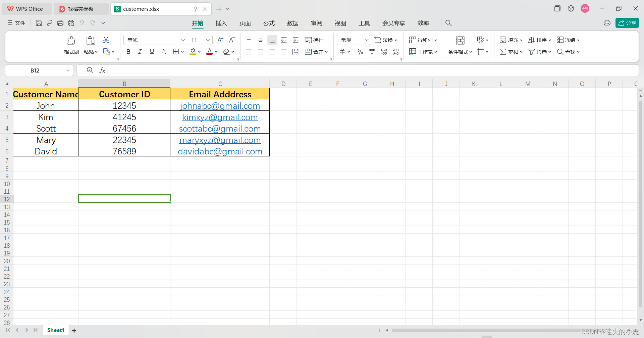The width and height of the screenshot is (644, 338).
Task: Click the Save icon in quick access bar
Action: tap(39, 23)
